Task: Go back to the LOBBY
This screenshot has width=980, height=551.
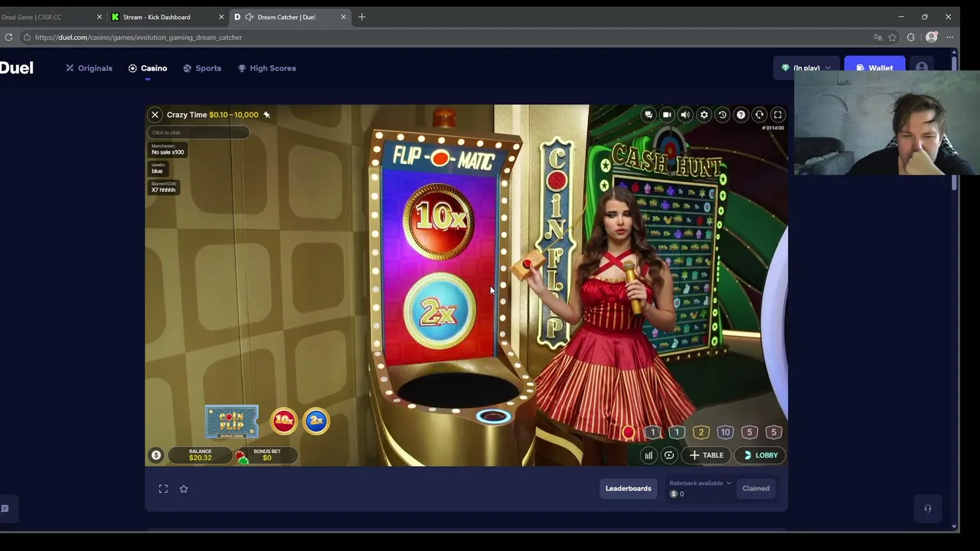Action: [760, 455]
